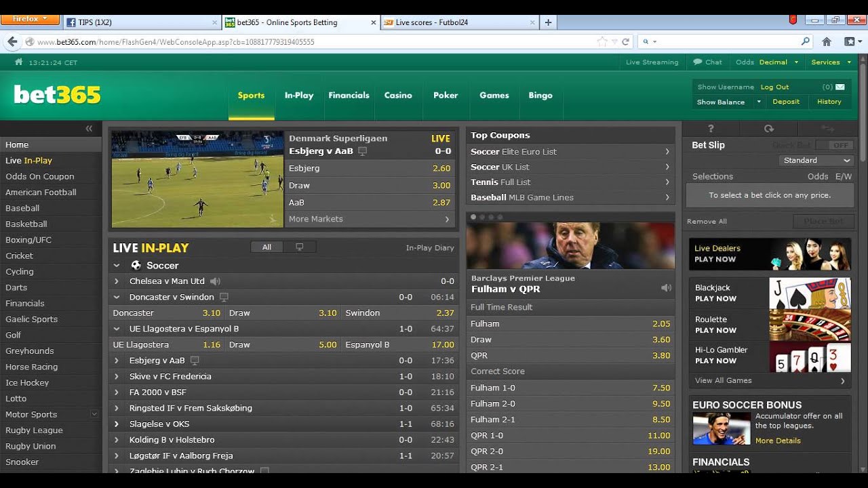Click the Deposit link
This screenshot has width=868, height=488.
click(786, 102)
